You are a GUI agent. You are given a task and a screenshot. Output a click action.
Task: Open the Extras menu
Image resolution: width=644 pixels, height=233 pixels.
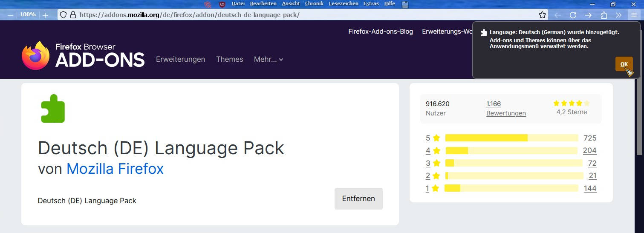[x=371, y=4]
